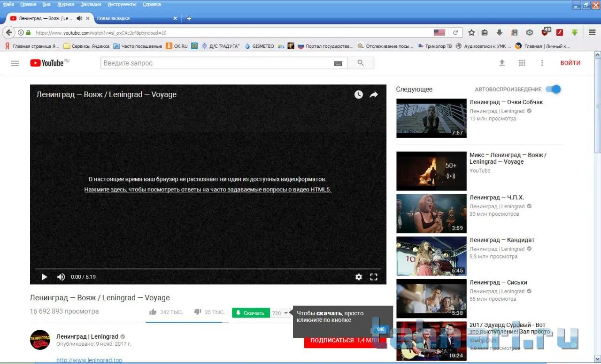Open the Firefox hamburger menu
This screenshot has height=364, width=601.
592,33
